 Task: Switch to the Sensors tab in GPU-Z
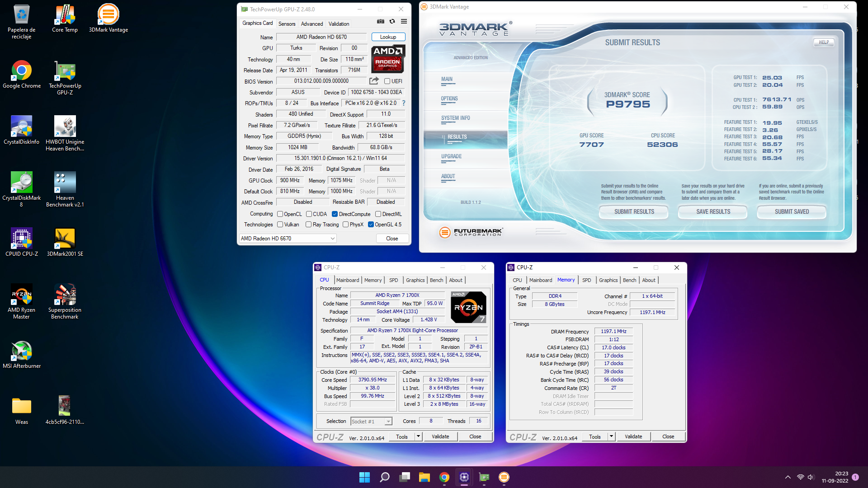[x=287, y=24]
